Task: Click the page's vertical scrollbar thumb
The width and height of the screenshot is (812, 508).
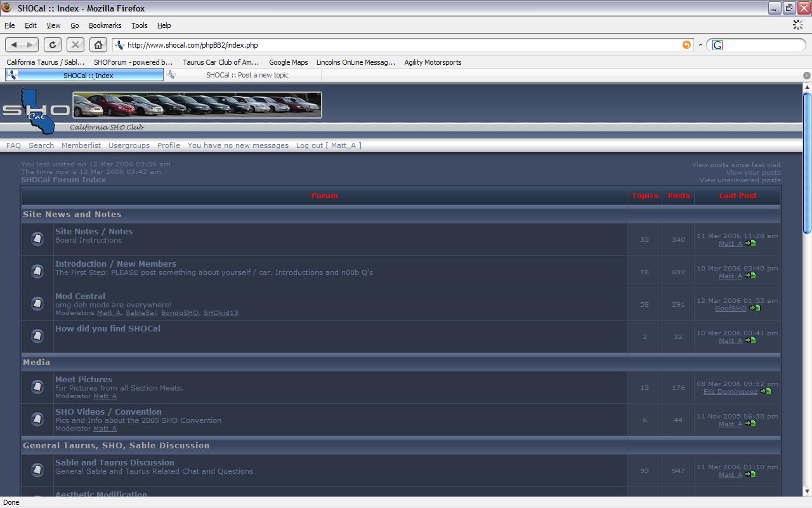Action: point(807,163)
